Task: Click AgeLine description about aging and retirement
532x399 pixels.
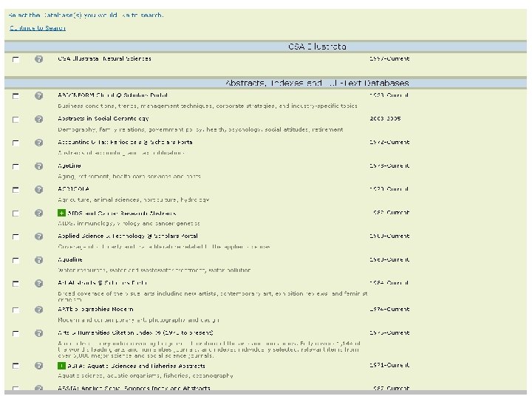Action: [129, 177]
